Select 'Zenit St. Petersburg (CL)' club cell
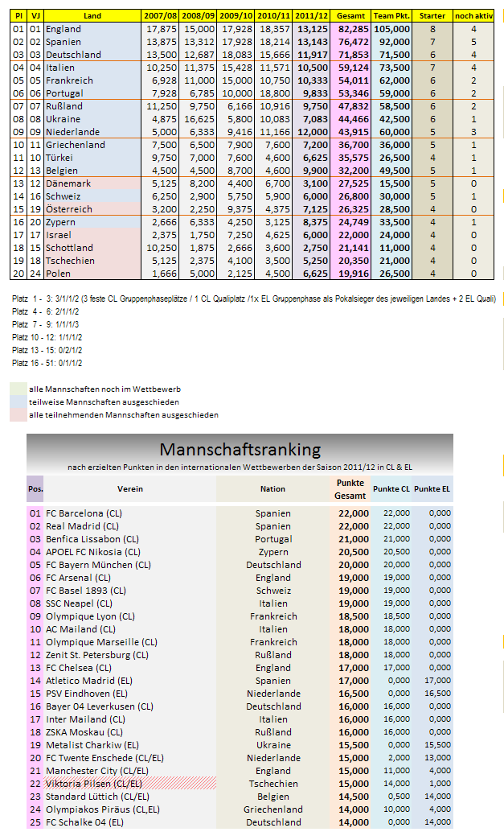 click(130, 655)
